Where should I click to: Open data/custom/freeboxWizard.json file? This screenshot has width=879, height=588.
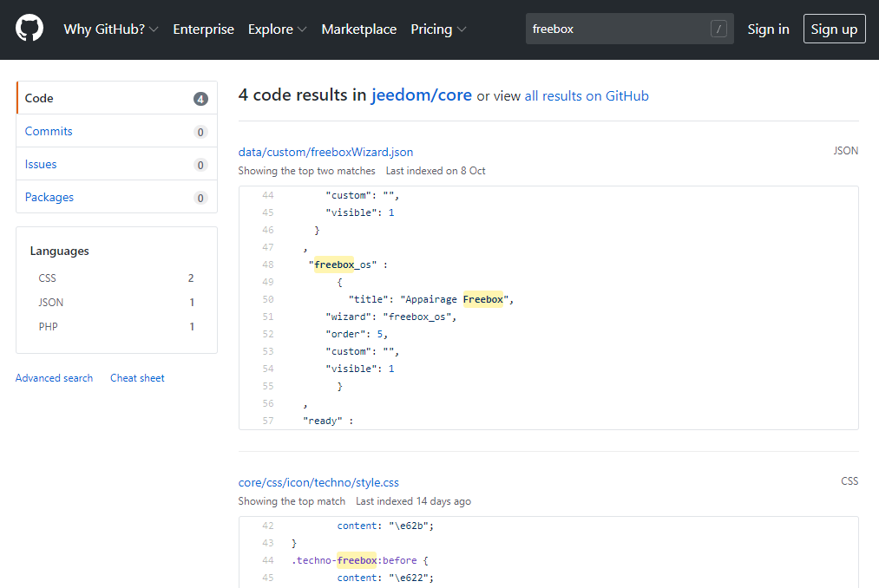325,152
